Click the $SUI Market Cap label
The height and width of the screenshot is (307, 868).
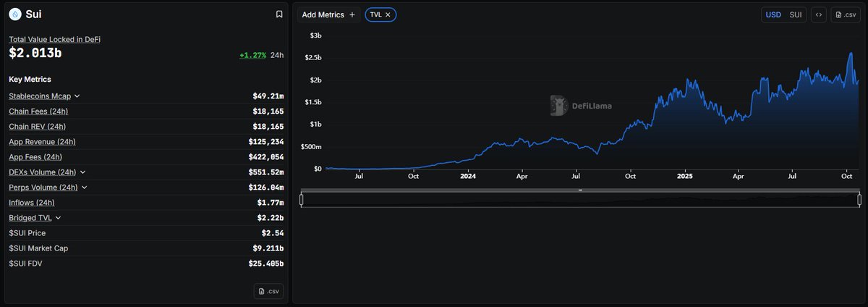tap(38, 248)
